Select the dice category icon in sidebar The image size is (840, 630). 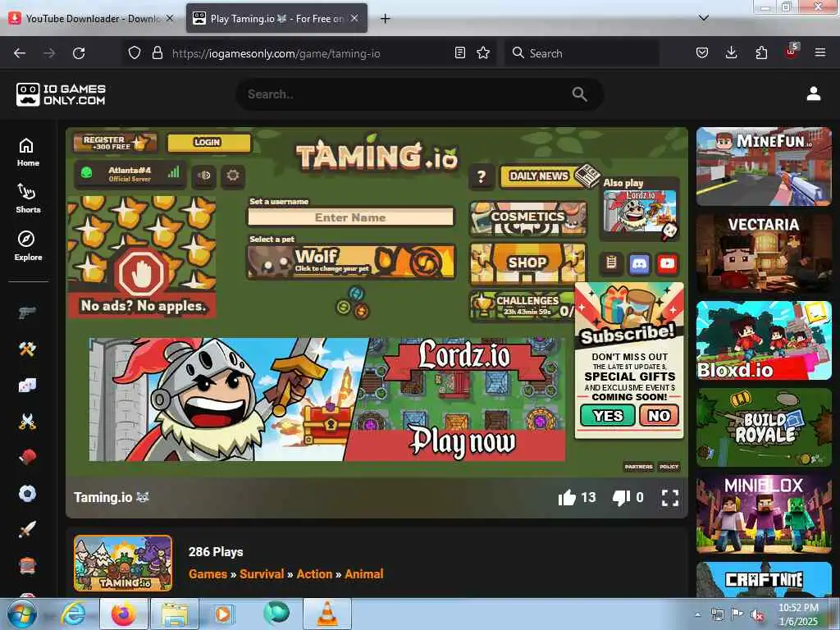point(27,385)
